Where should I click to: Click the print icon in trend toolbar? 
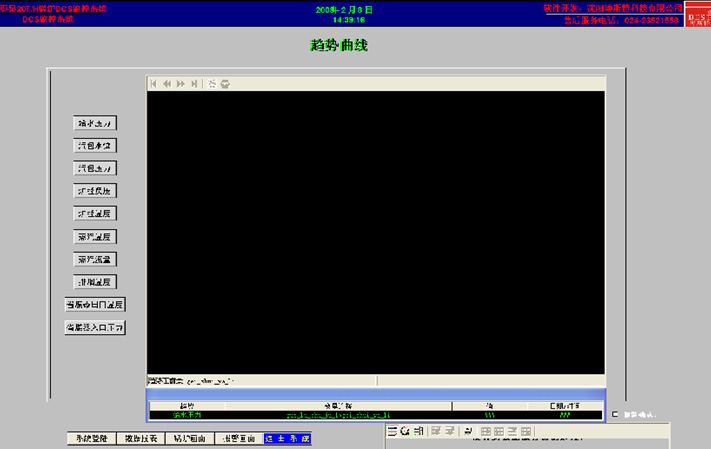(225, 84)
